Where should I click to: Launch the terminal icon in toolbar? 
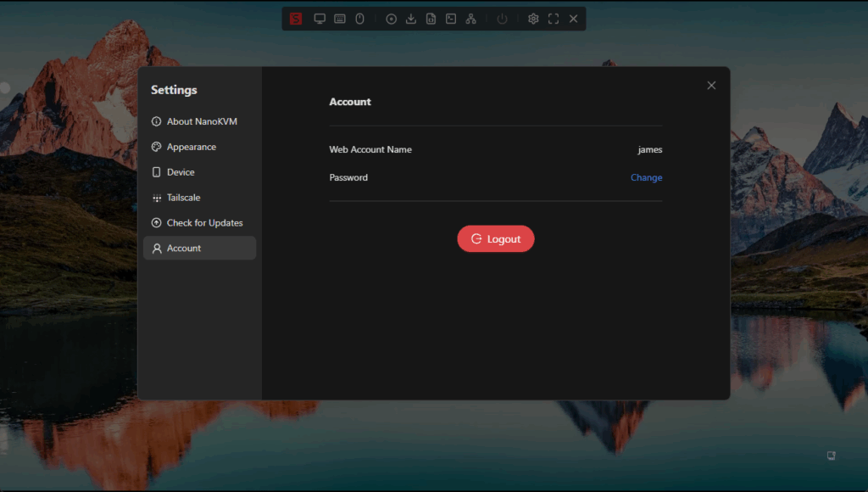451,19
